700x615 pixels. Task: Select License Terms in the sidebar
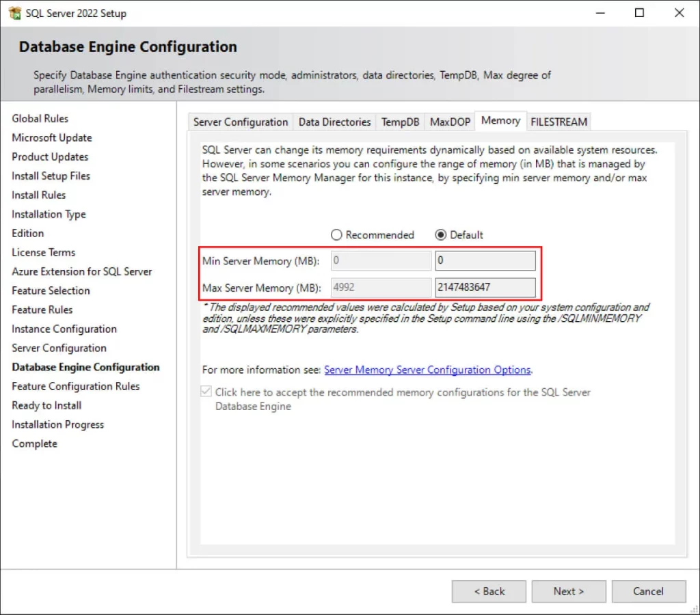pos(43,252)
